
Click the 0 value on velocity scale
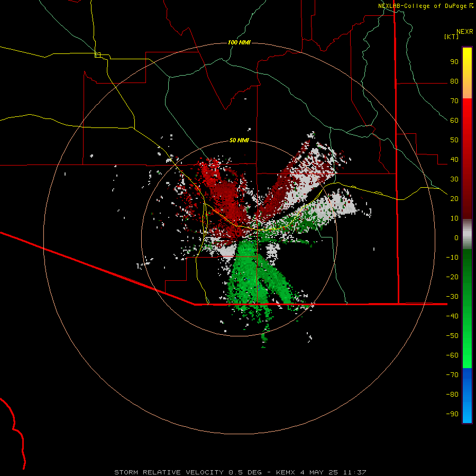456,238
